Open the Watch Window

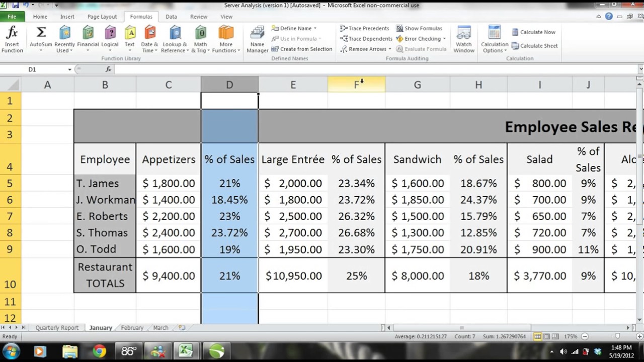464,40
